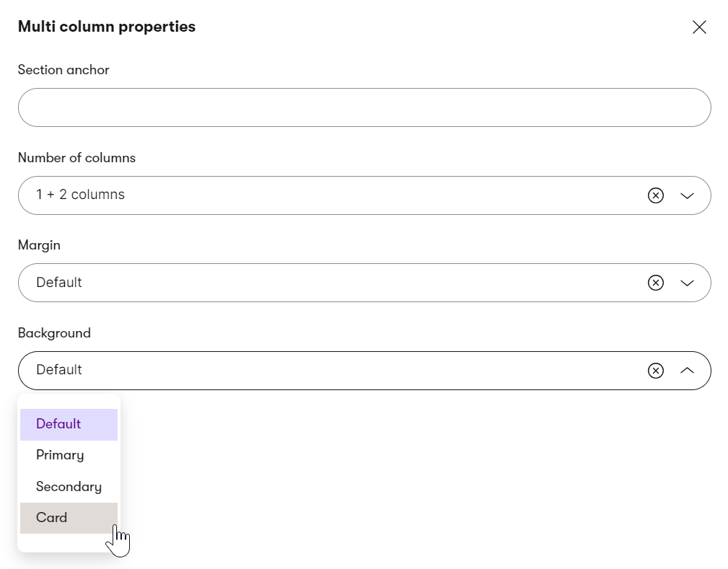Click the Multi column properties heading
Image resolution: width=728 pixels, height=569 pixels.
[107, 27]
